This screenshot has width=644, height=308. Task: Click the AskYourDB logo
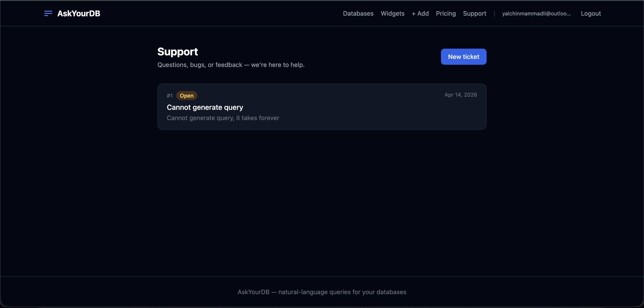pyautogui.click(x=78, y=13)
